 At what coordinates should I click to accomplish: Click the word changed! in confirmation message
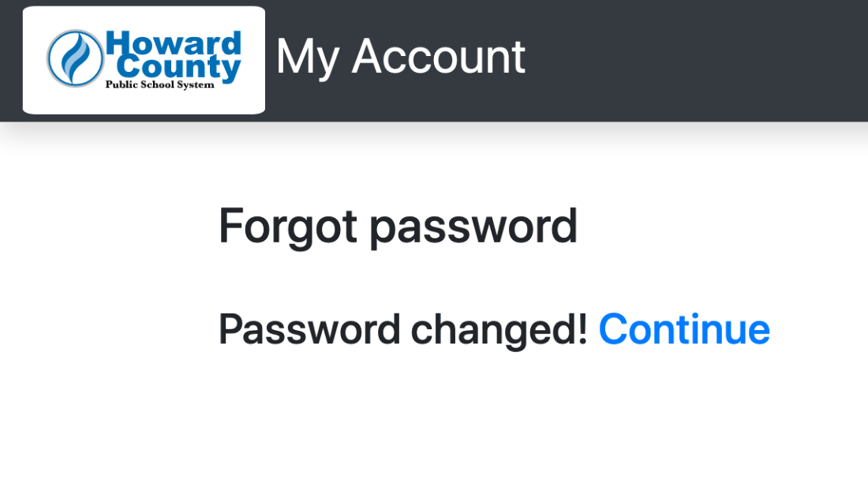pos(499,331)
